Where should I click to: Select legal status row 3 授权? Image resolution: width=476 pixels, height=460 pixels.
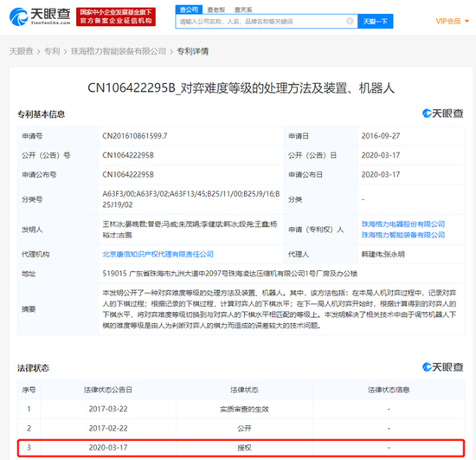241,448
